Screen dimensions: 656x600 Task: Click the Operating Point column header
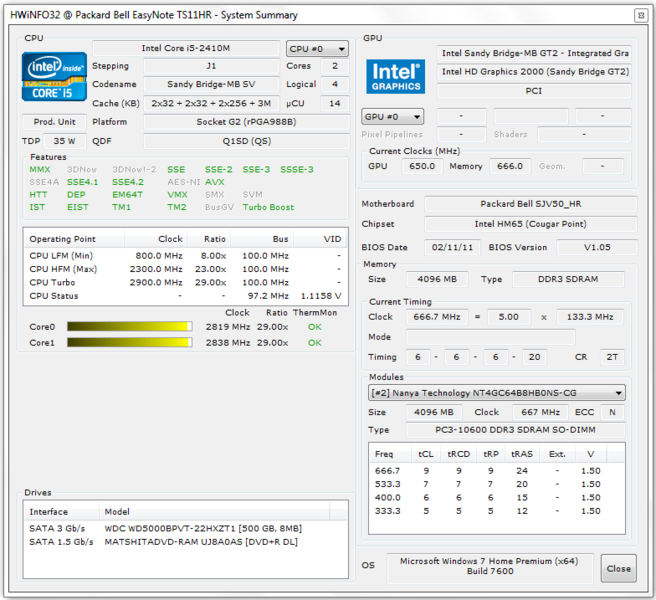tap(74, 239)
